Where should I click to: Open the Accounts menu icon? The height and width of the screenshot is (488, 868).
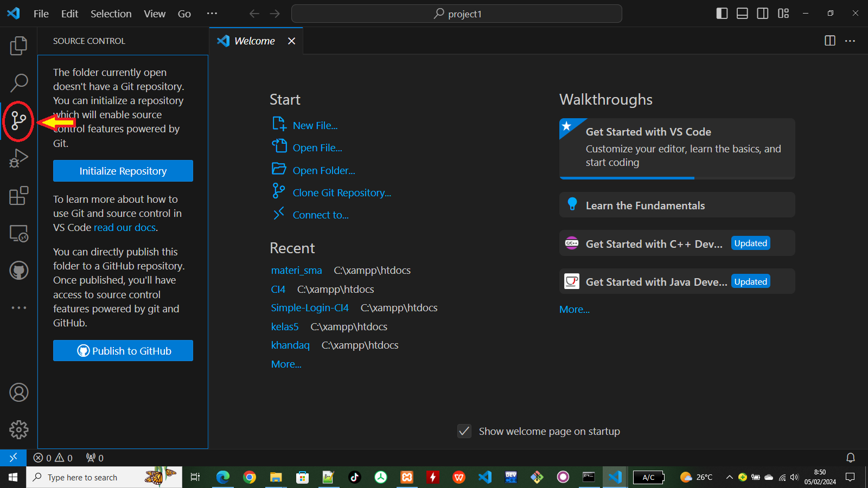[x=18, y=392]
